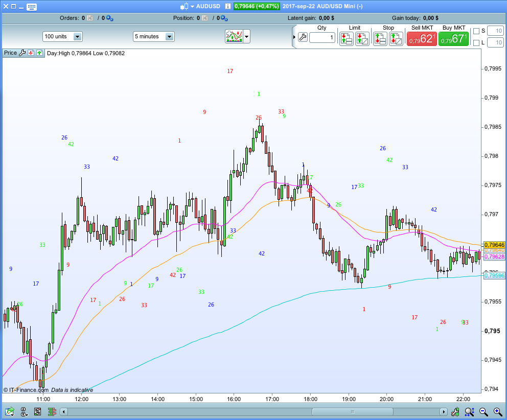Collapse the trading panel with the triangle
The height and width of the screenshot is (420, 507).
click(294, 37)
